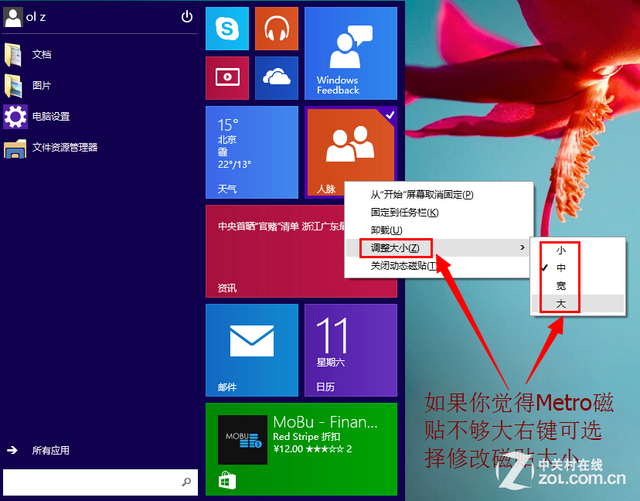Viewport: 640px width, 501px height.
Task: Select 宽 wide tile size
Action: pyautogui.click(x=578, y=286)
